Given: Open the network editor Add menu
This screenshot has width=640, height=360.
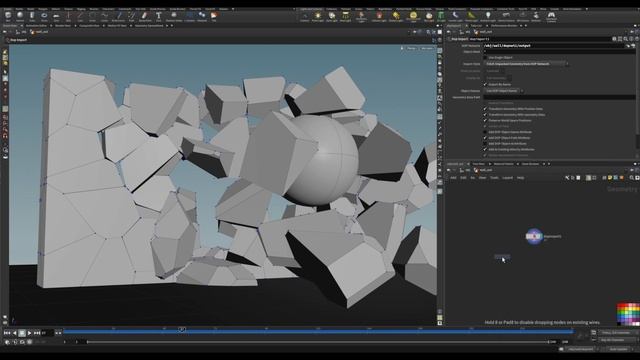Looking at the screenshot, I should coord(453,178).
